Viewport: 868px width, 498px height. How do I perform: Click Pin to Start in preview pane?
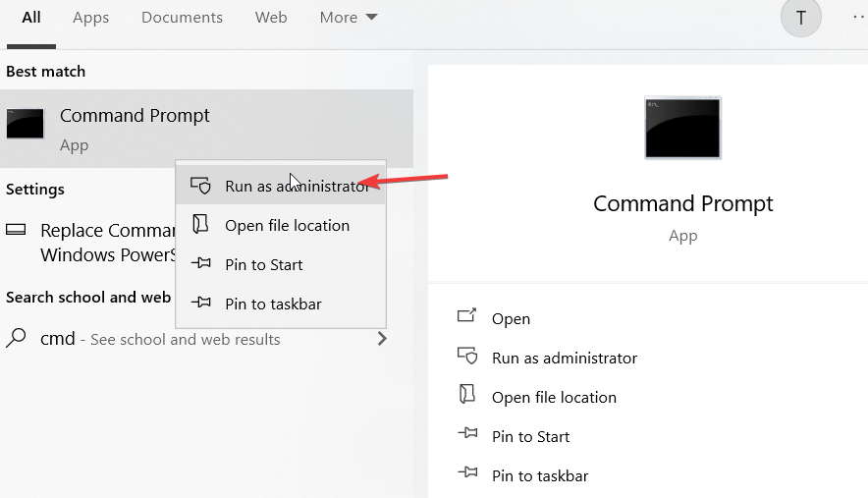[530, 436]
